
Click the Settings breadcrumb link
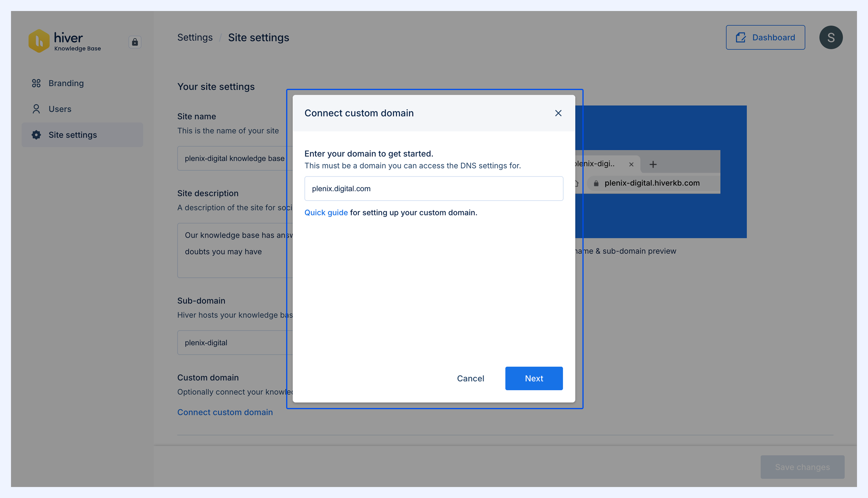(x=195, y=37)
